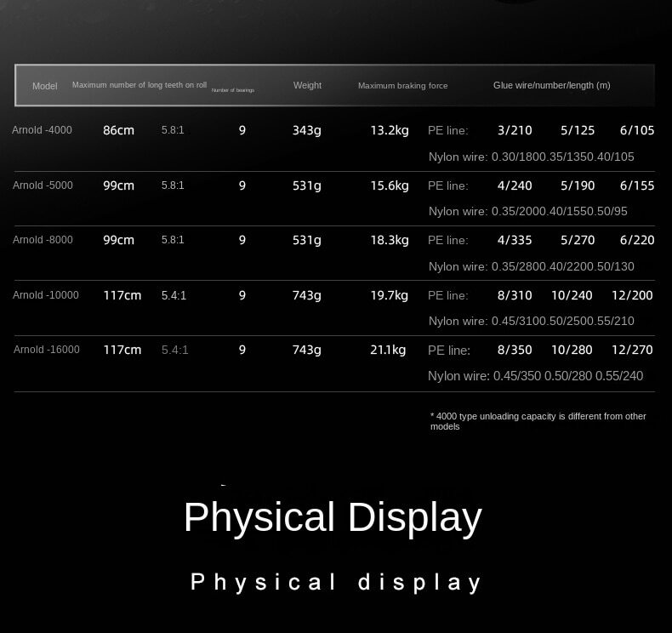Click the 5.4:1 ratio in Arnold -16000 row
The image size is (672, 633).
point(175,350)
